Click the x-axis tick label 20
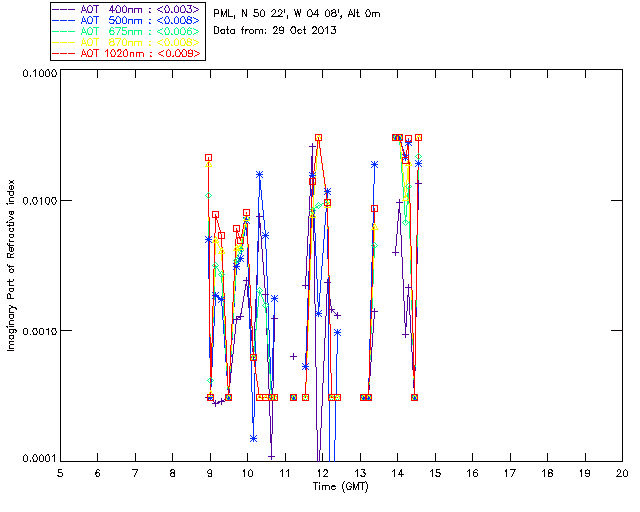The height and width of the screenshot is (512, 640). [622, 473]
